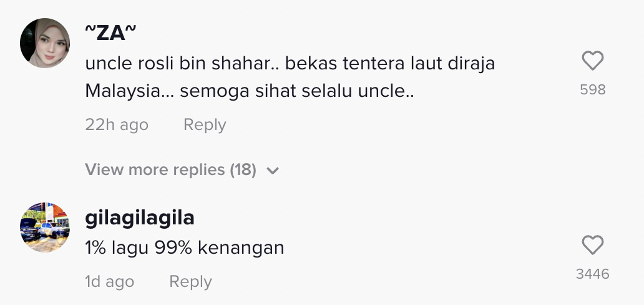The image size is (644, 305).
Task: Click View more replies text
Action: [x=155, y=170]
